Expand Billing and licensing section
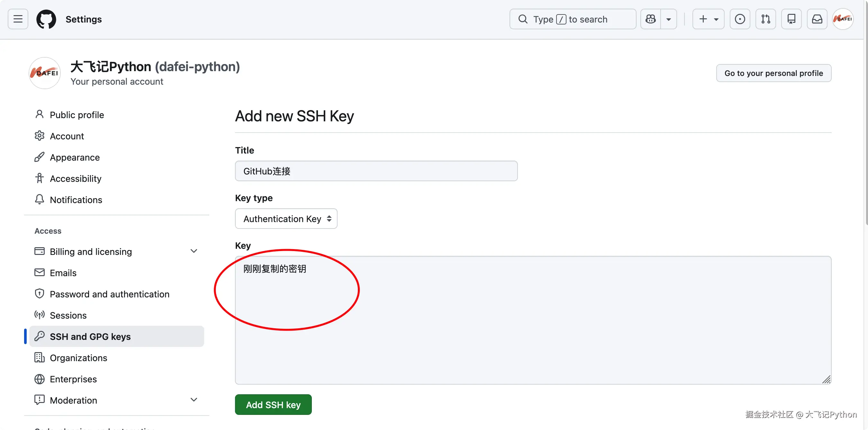This screenshot has width=868, height=430. coord(194,251)
